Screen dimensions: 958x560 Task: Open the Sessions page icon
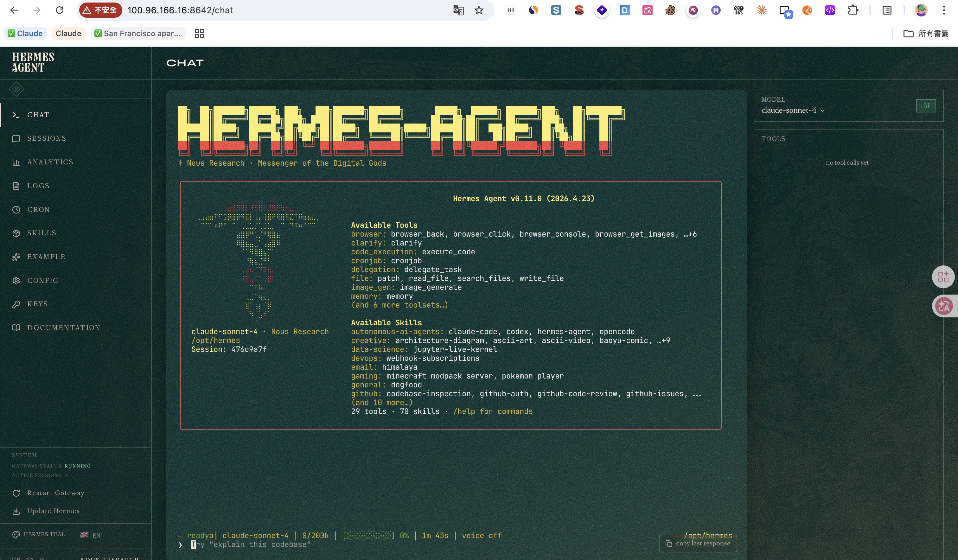pos(16,138)
